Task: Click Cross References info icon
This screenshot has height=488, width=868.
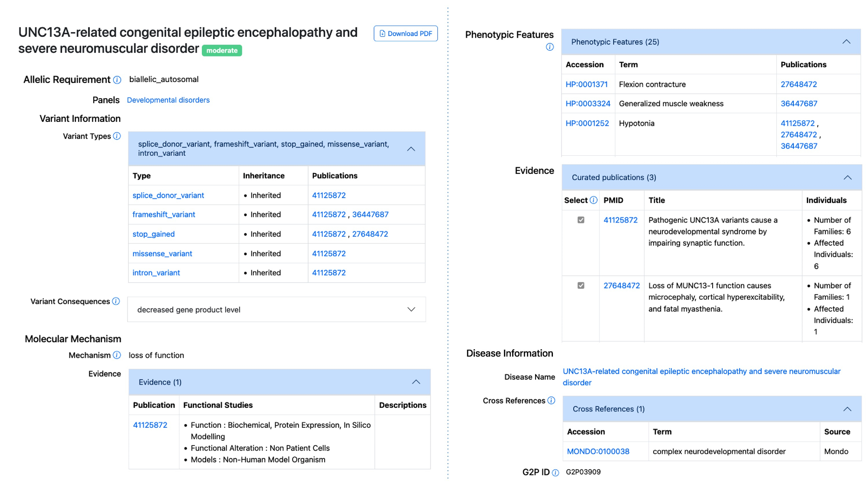Action: coord(551,401)
